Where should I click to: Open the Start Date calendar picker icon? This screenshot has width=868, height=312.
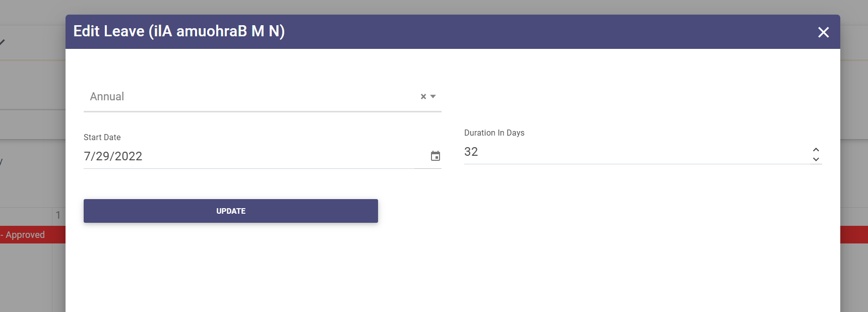(436, 156)
